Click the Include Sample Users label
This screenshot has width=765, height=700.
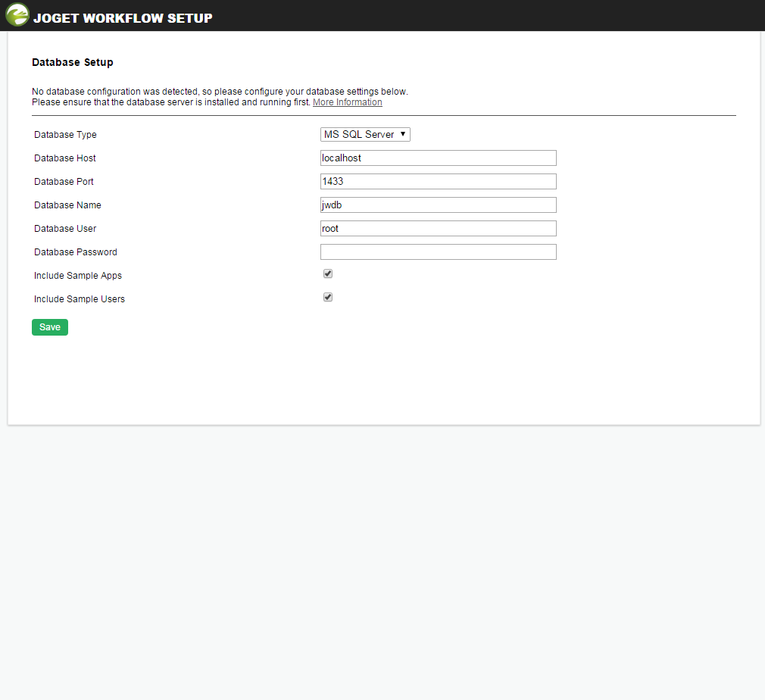coord(80,299)
